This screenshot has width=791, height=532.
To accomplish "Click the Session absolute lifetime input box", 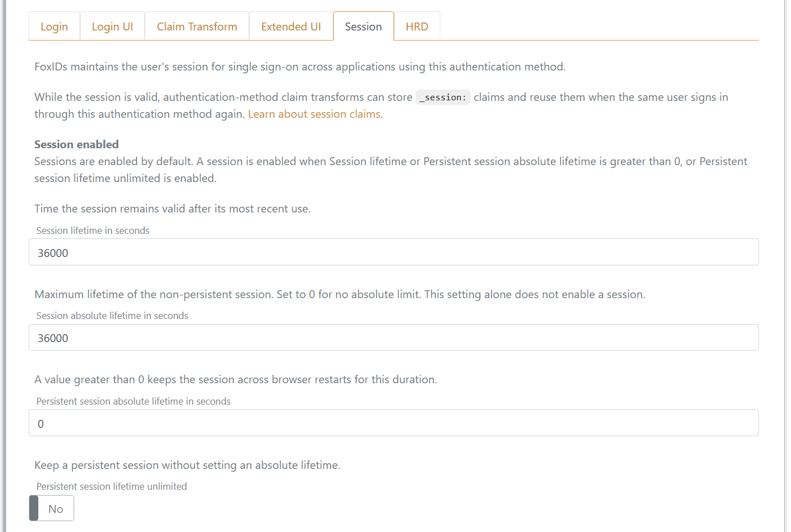I will [x=394, y=338].
